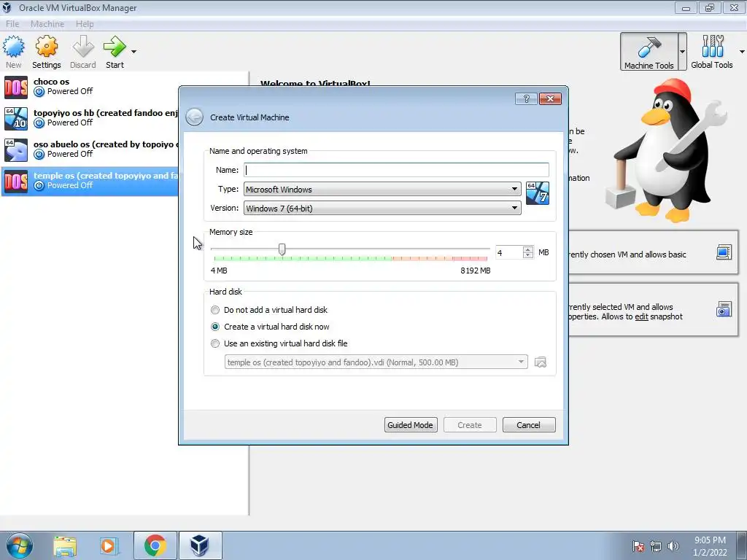The image size is (747, 560).
Task: Open the Version dropdown Windows 7 (64-bit)
Action: pos(382,208)
